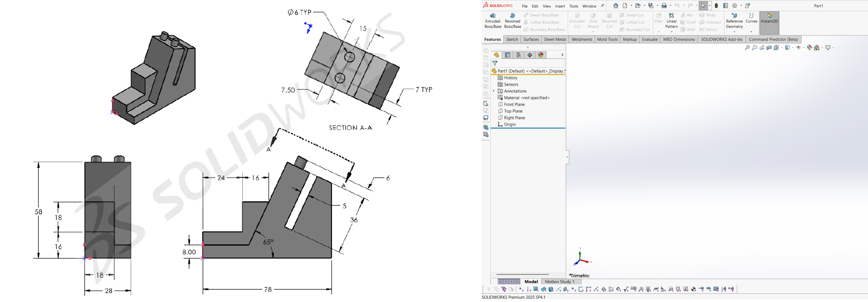Click Zoom to Area magnifier
The height and width of the screenshot is (302, 868).
[755, 48]
